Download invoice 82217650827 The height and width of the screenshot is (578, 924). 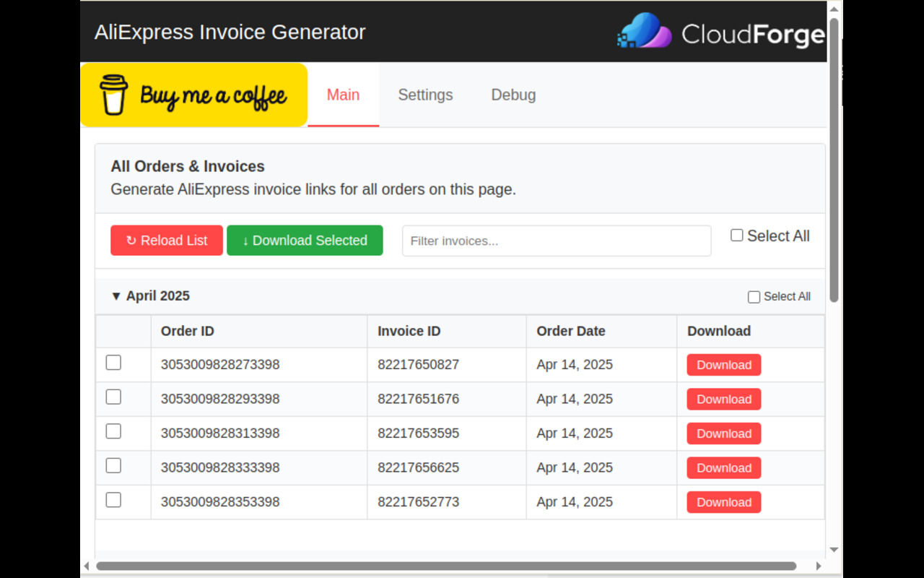723,364
